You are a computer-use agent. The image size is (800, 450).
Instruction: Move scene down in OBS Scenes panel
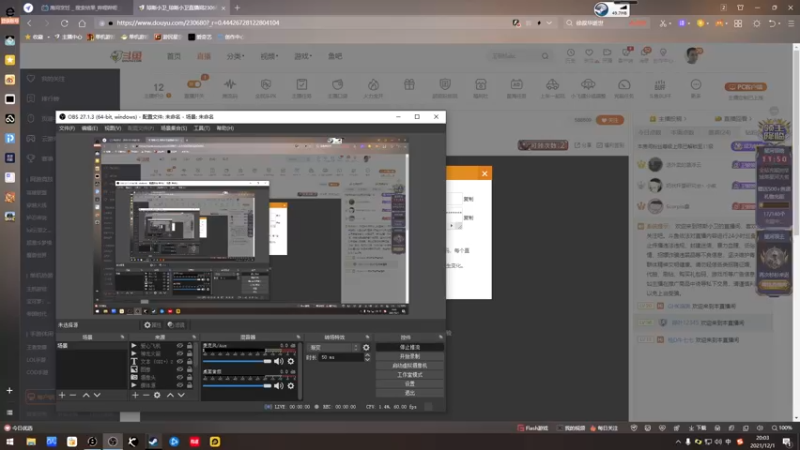pos(97,395)
